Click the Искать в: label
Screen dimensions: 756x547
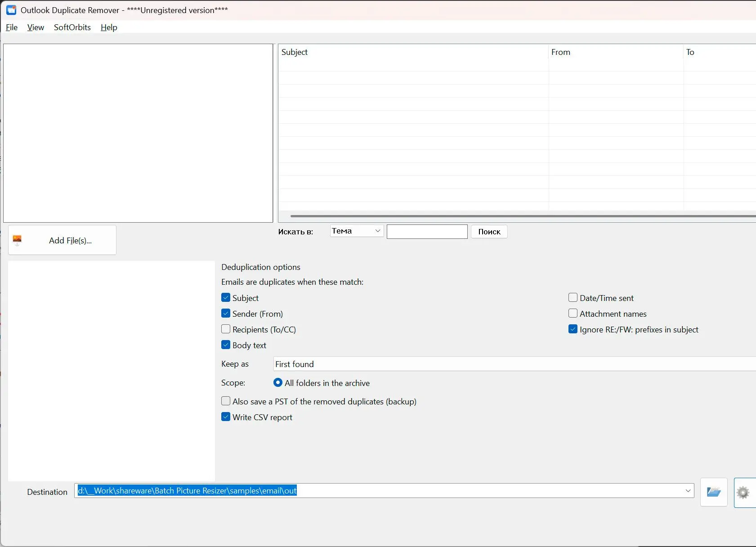point(295,232)
